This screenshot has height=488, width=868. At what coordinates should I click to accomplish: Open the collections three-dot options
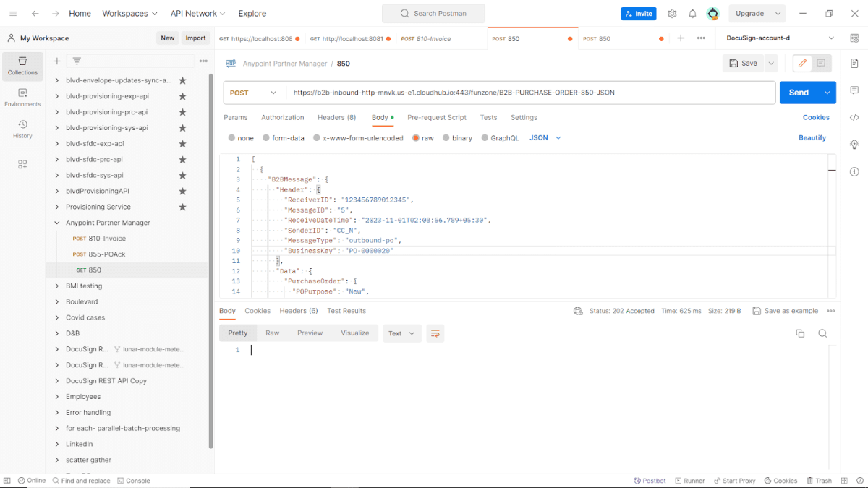[x=204, y=61]
